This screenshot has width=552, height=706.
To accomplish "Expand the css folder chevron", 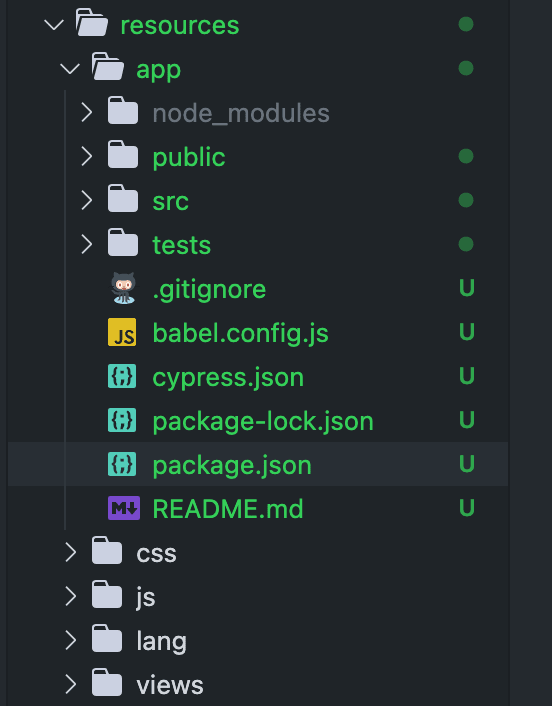I will point(71,552).
